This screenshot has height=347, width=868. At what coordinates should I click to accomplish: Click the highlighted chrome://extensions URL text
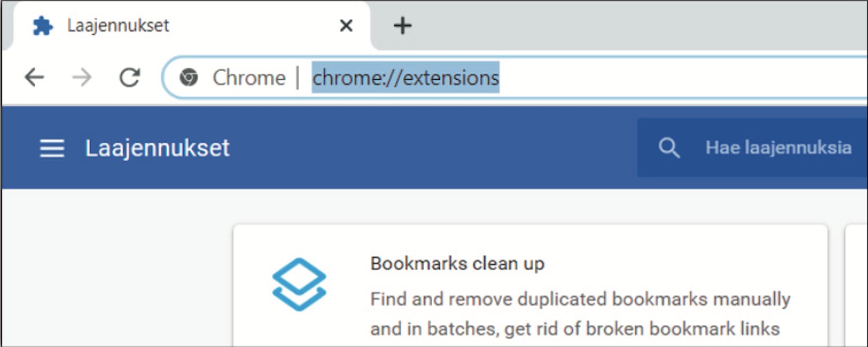click(x=406, y=77)
